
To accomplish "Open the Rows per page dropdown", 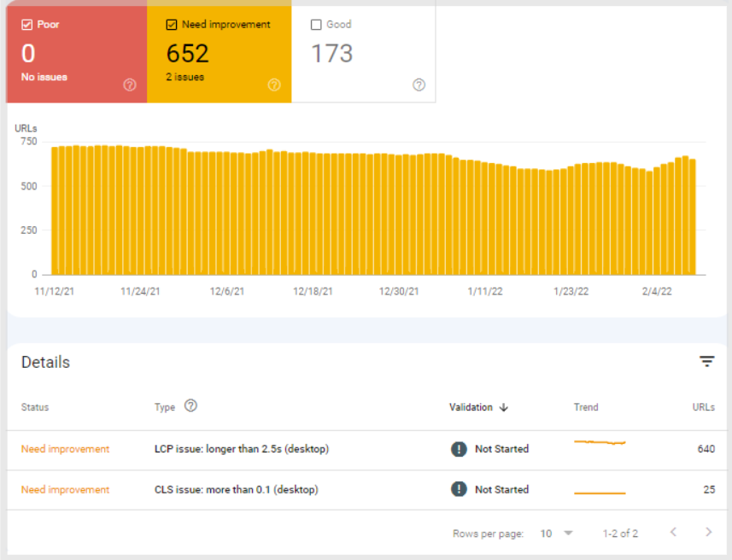I will tap(557, 534).
